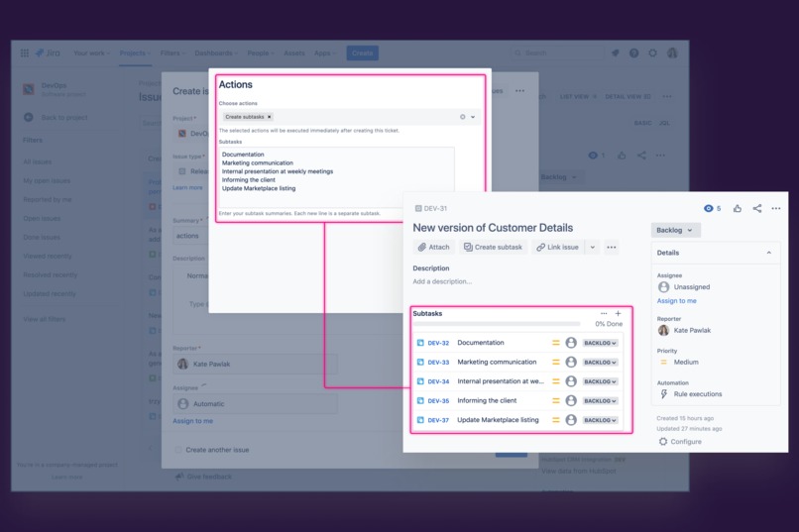Open the People menu
This screenshot has width=799, height=532.
[261, 53]
